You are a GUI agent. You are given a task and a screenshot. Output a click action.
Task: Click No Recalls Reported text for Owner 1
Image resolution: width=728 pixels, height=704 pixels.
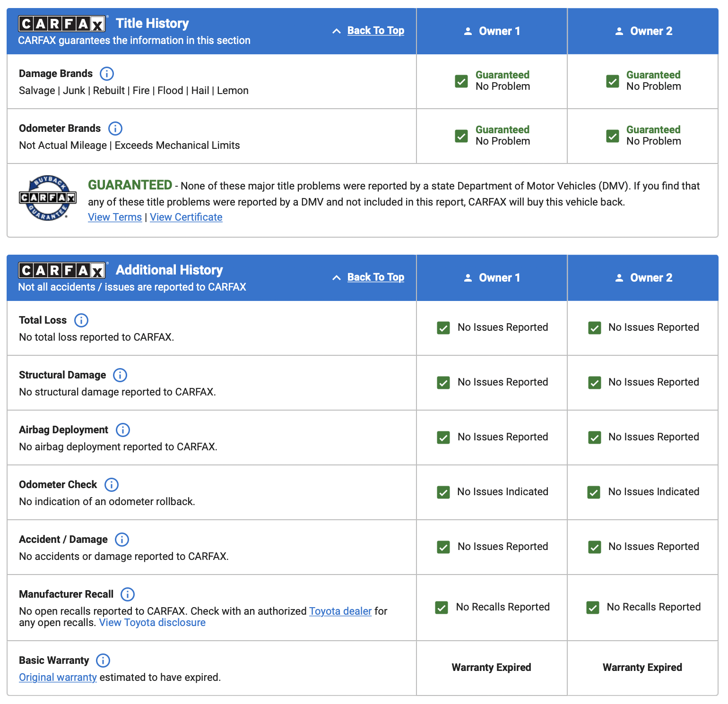point(503,607)
